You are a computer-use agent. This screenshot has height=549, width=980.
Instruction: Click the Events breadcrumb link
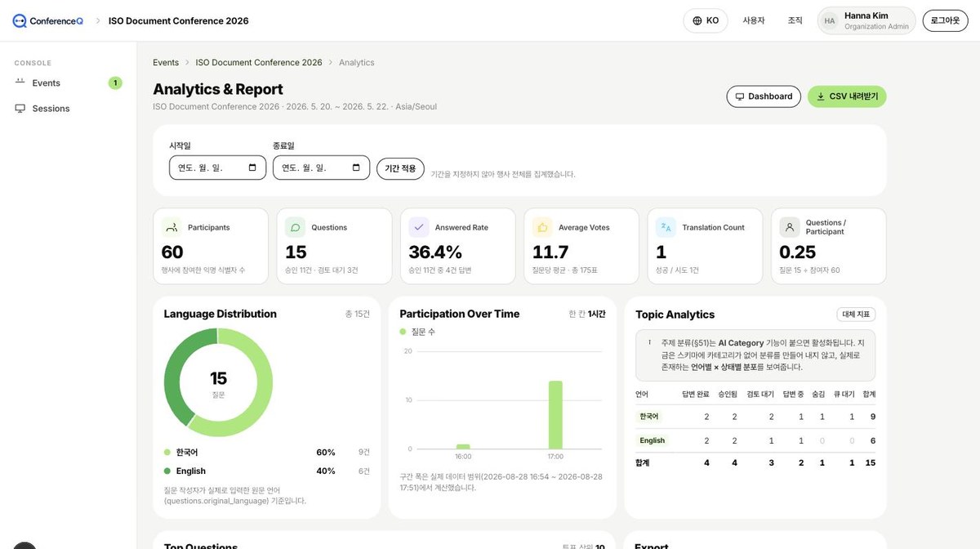coord(166,63)
